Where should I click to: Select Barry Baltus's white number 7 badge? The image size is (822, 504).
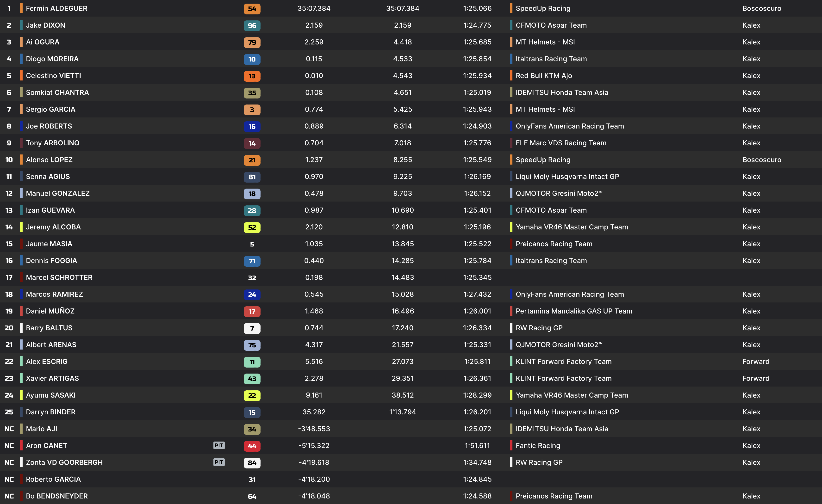[252, 328]
